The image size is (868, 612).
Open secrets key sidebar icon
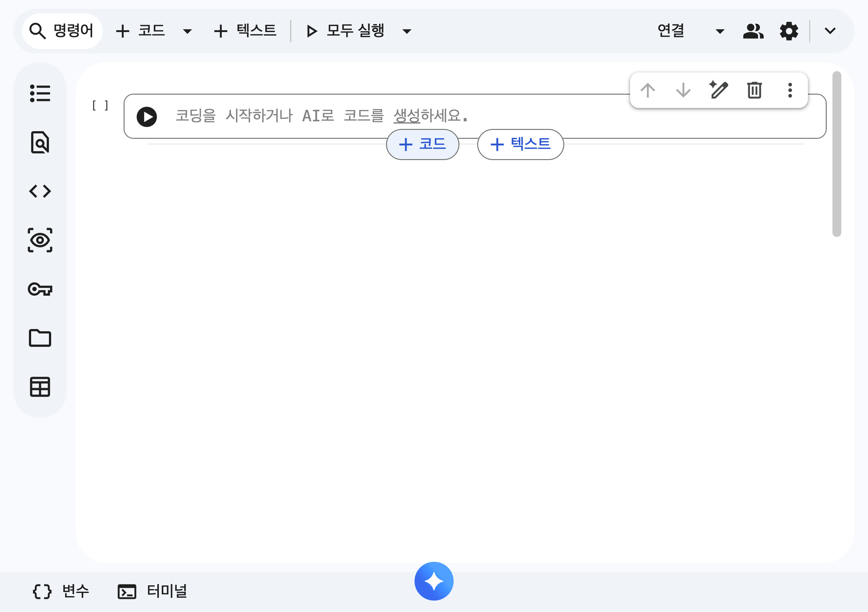coord(40,289)
